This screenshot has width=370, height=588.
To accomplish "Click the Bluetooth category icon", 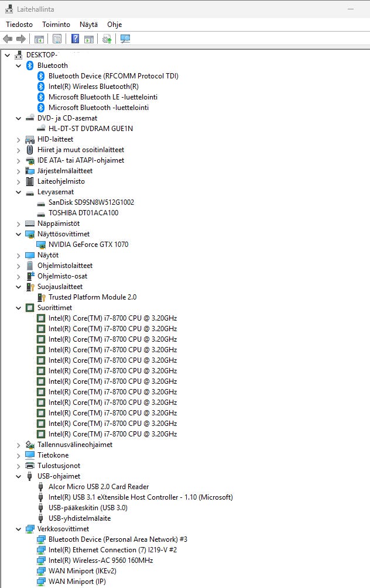I will pos(30,66).
